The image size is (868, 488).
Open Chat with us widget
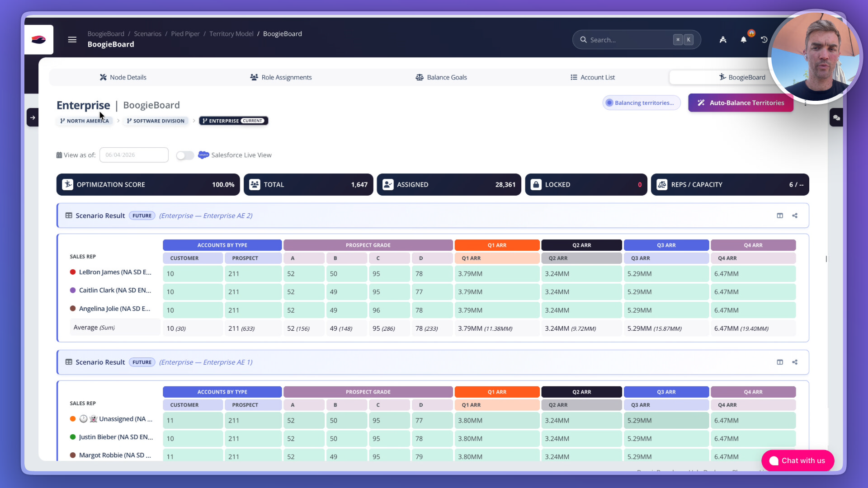click(798, 460)
